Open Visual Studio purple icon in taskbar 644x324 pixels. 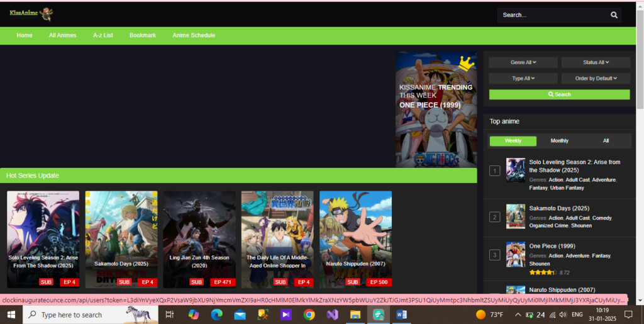coord(332,315)
